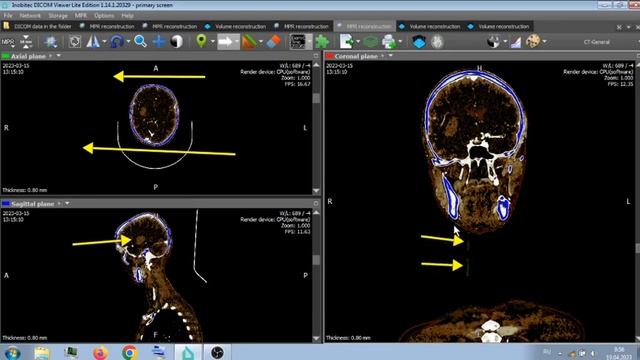This screenshot has height=360, width=640.
Task: Open dropdown beside the arrow annotation tool
Action: [237, 42]
